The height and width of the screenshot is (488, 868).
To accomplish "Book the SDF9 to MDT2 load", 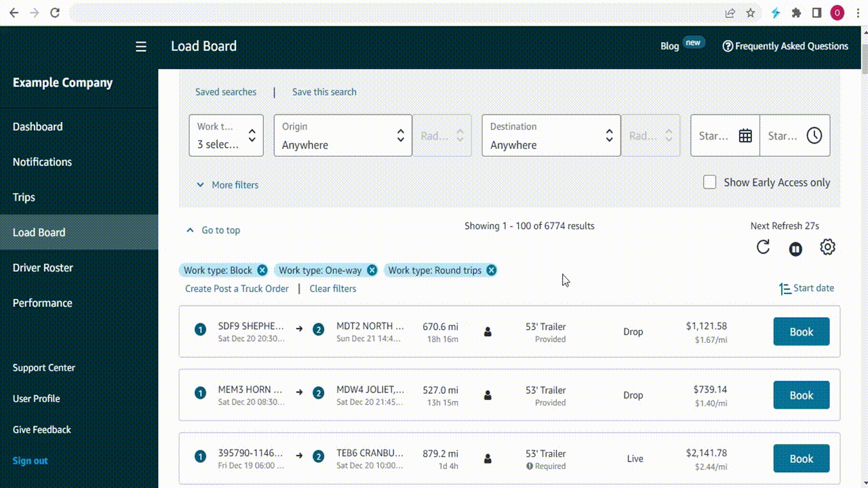I will pyautogui.click(x=801, y=331).
